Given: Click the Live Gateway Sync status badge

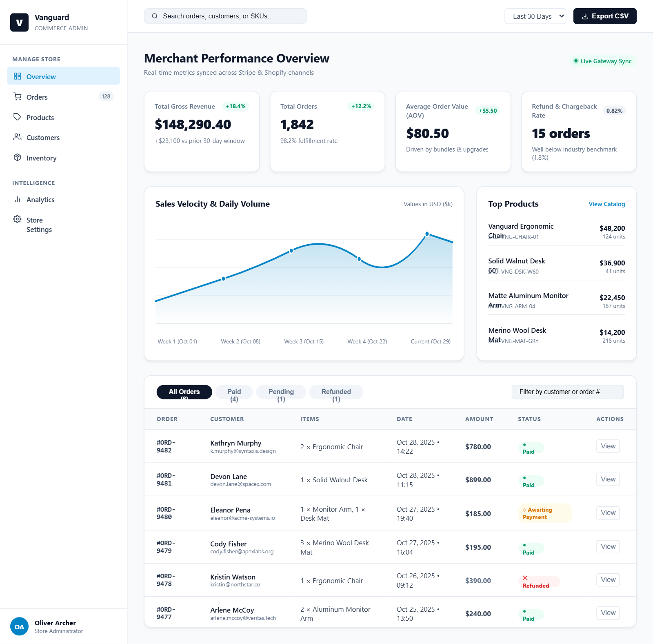Looking at the screenshot, I should coord(602,61).
